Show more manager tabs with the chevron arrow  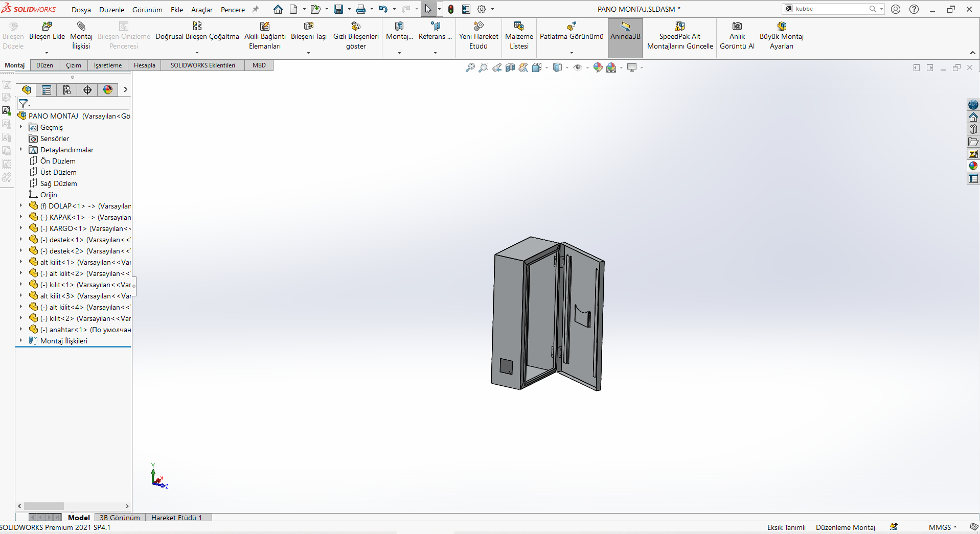tap(125, 89)
